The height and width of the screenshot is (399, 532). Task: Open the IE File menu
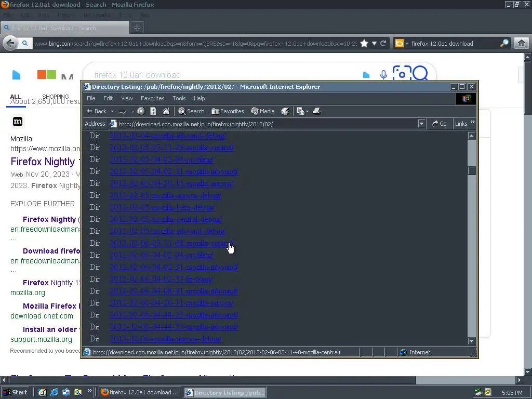click(x=91, y=98)
